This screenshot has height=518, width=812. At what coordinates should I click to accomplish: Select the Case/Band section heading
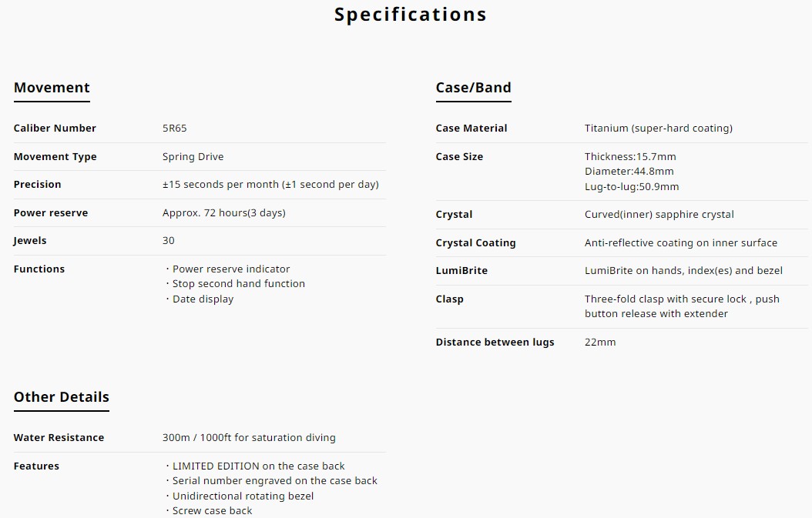(x=473, y=88)
